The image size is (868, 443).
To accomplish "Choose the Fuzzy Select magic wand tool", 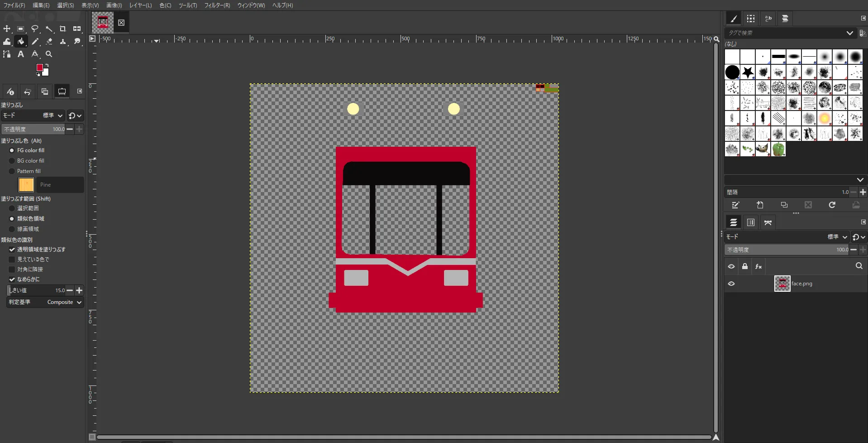I will (49, 29).
